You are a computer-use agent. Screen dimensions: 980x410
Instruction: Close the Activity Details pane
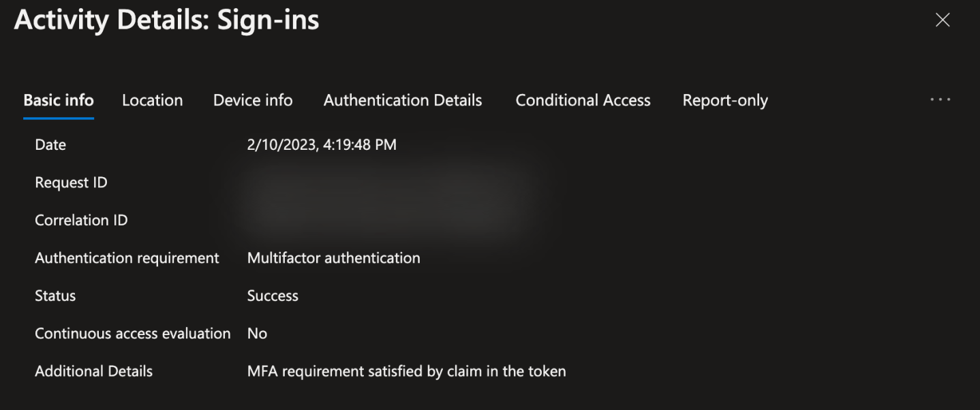[943, 20]
